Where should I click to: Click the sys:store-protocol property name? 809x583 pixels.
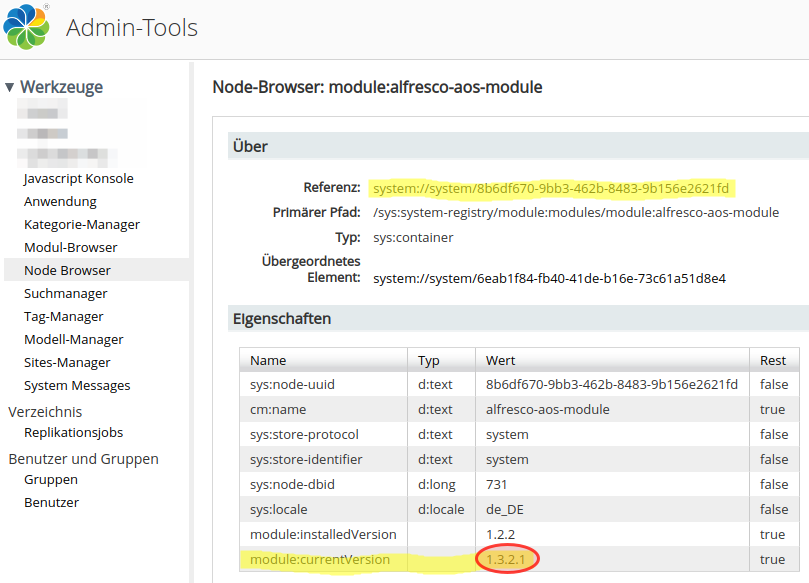[304, 434]
